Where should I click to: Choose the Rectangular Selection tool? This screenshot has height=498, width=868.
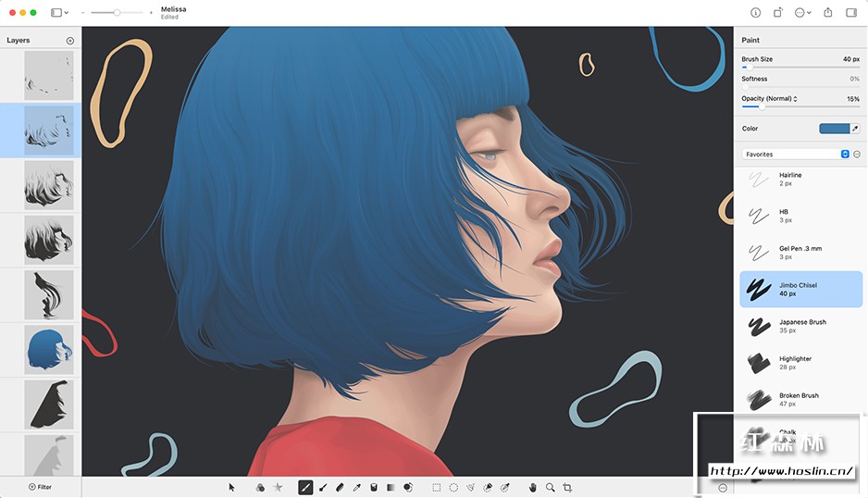point(436,488)
